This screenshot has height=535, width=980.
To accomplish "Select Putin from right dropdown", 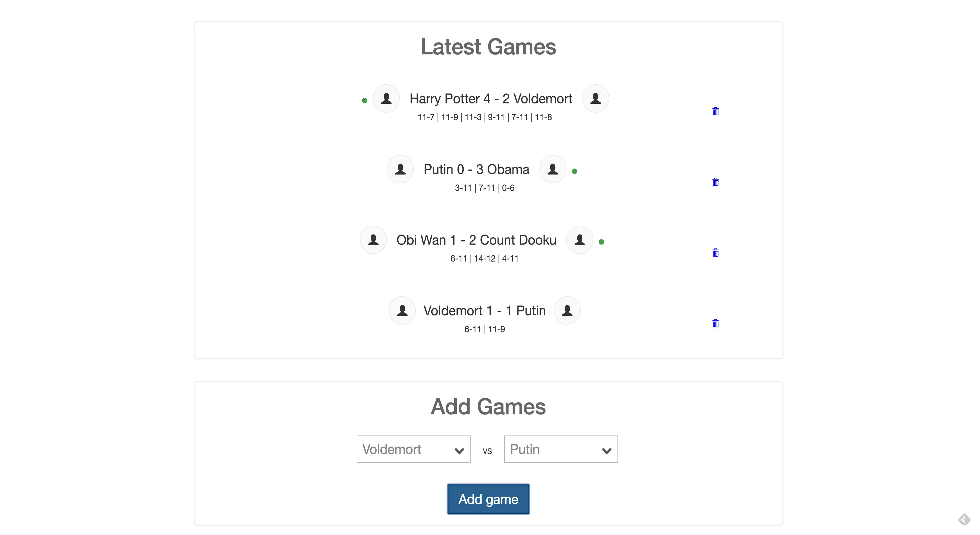I will click(x=561, y=450).
